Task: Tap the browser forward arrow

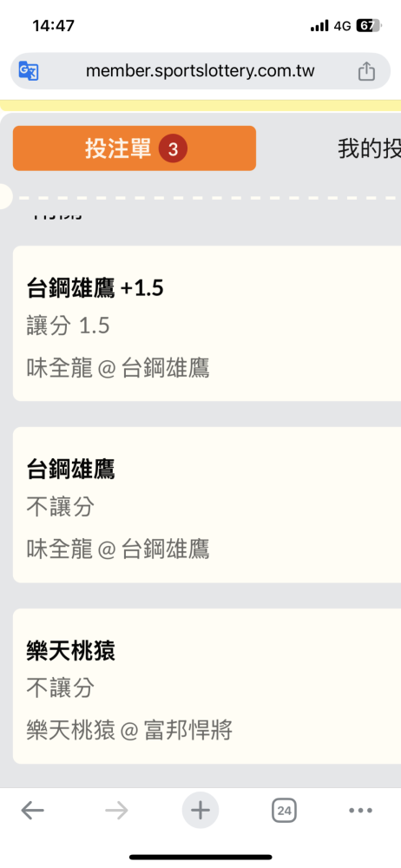Action: pos(116,811)
